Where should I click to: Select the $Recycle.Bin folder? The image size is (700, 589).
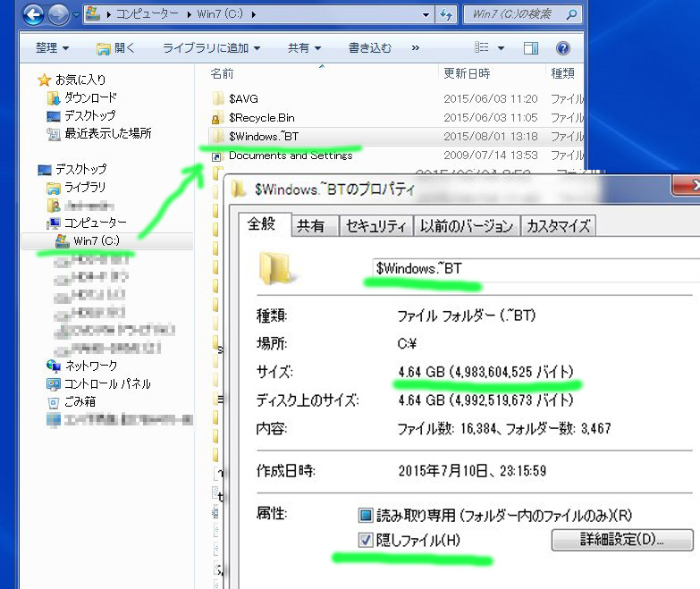click(261, 118)
